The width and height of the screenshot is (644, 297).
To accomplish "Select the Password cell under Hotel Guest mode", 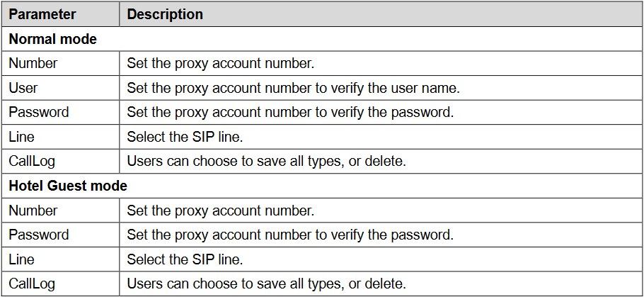I will pyautogui.click(x=39, y=235).
